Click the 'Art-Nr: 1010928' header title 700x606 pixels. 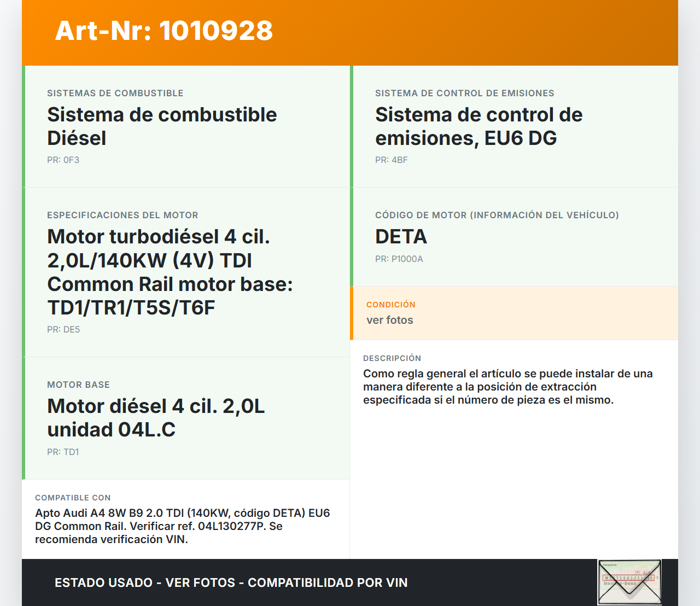[x=164, y=31]
